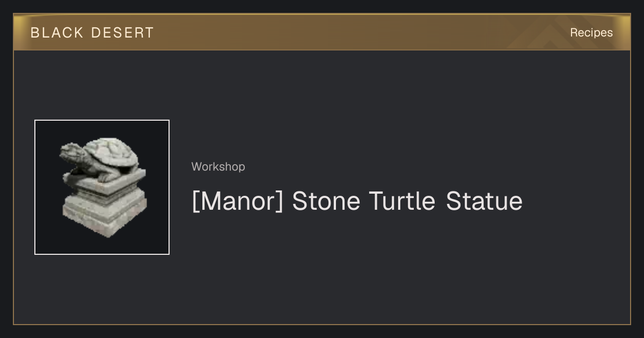Click the turtle shell in the item icon
The image size is (644, 338).
110,153
